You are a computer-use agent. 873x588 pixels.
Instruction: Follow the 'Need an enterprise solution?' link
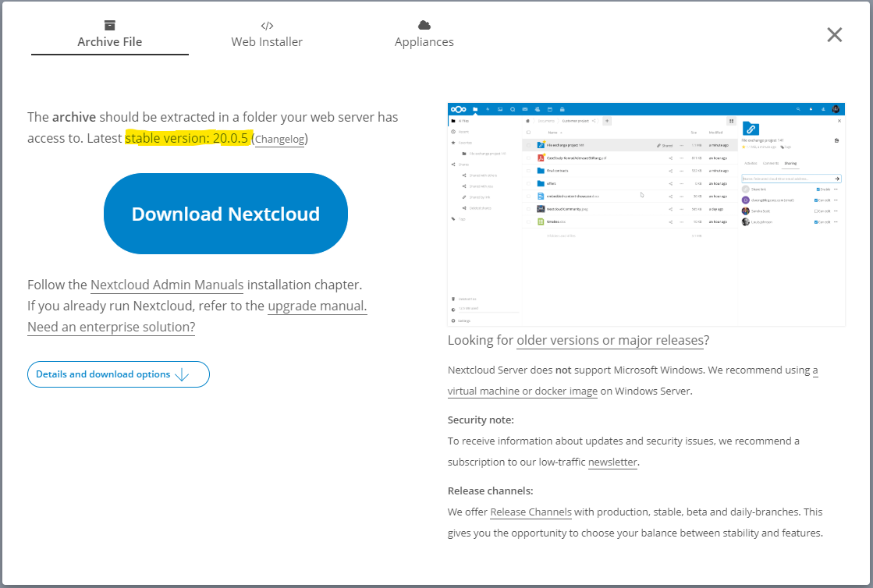(x=112, y=327)
